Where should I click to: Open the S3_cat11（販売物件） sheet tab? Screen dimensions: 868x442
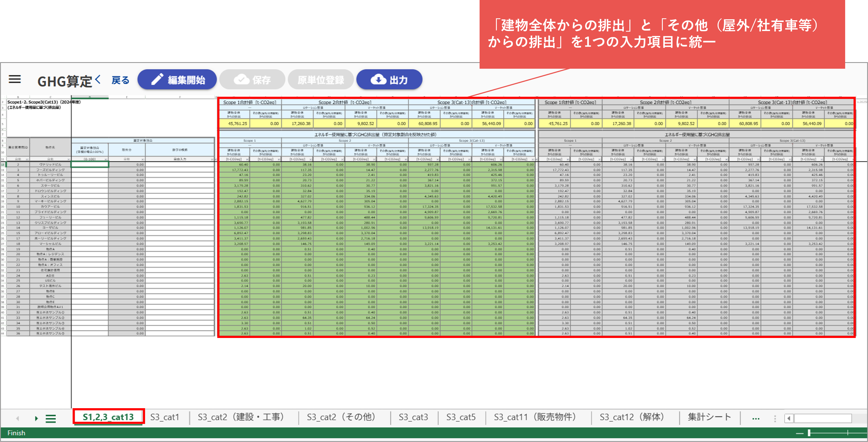(x=535, y=417)
